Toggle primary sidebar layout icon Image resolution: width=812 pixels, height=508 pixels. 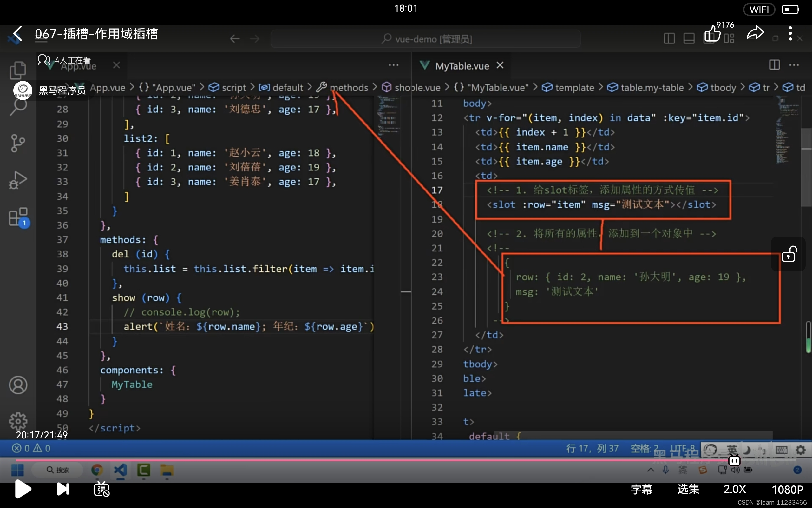[x=669, y=38]
